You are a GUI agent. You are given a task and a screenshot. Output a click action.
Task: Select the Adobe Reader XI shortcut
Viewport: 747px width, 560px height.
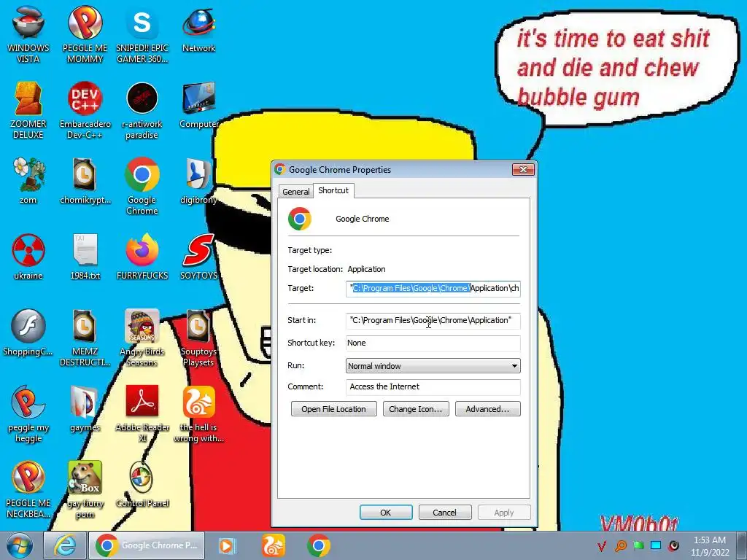pos(142,413)
